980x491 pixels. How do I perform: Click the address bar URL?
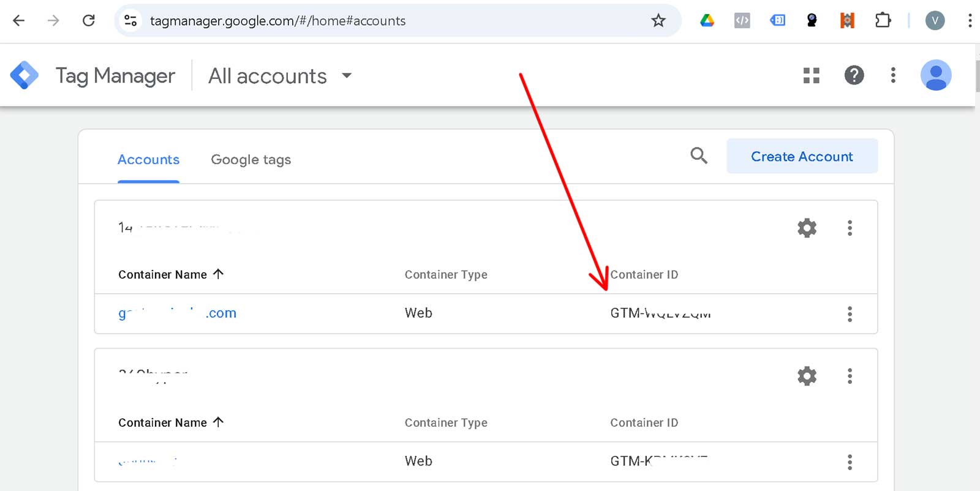coord(277,21)
